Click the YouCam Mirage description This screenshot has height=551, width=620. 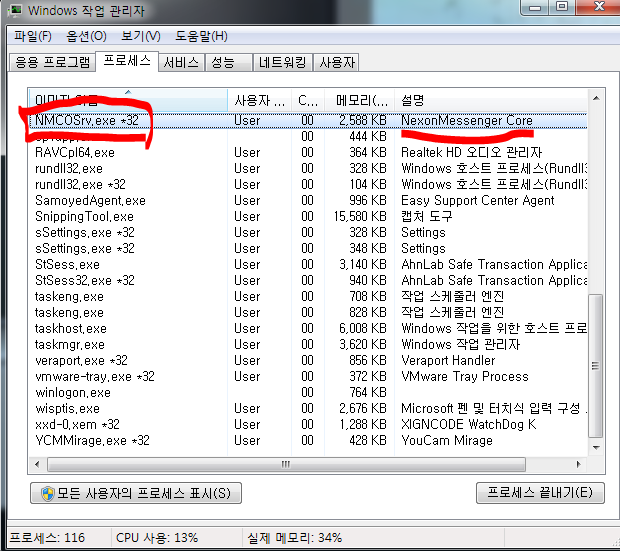[x=447, y=440]
